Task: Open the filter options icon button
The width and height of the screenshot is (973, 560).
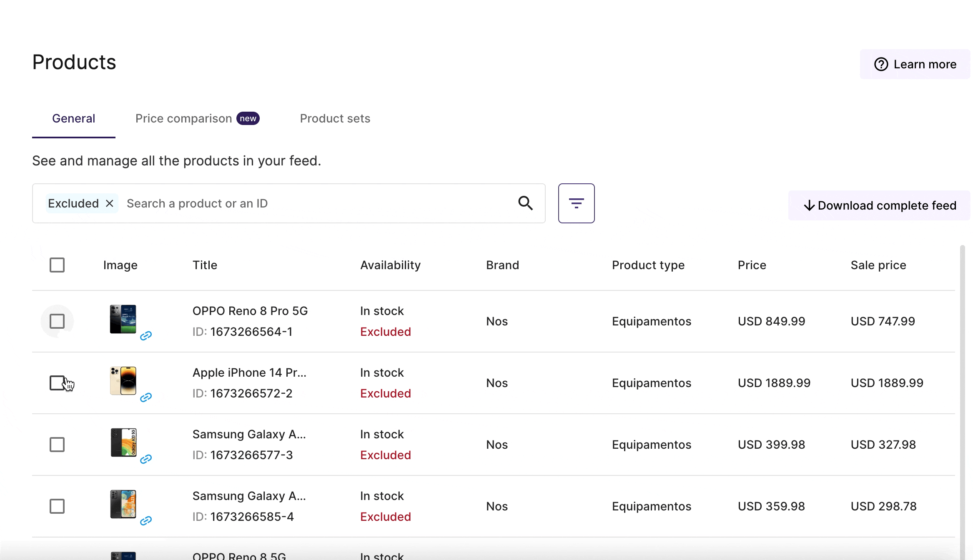Action: click(x=576, y=203)
